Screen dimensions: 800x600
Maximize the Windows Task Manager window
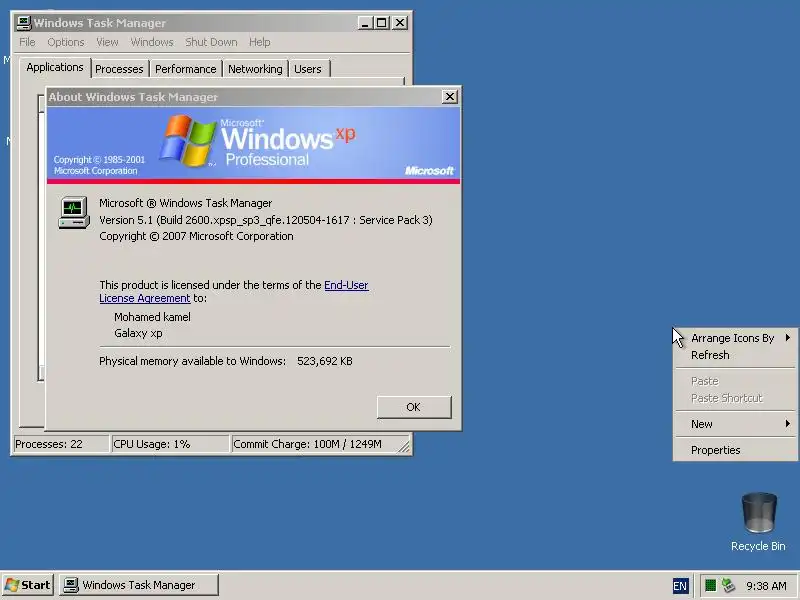(x=382, y=23)
